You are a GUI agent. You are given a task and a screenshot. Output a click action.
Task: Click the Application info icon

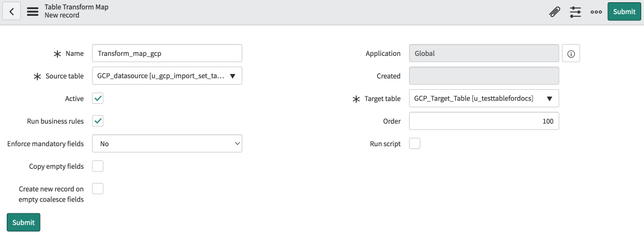pyautogui.click(x=571, y=54)
